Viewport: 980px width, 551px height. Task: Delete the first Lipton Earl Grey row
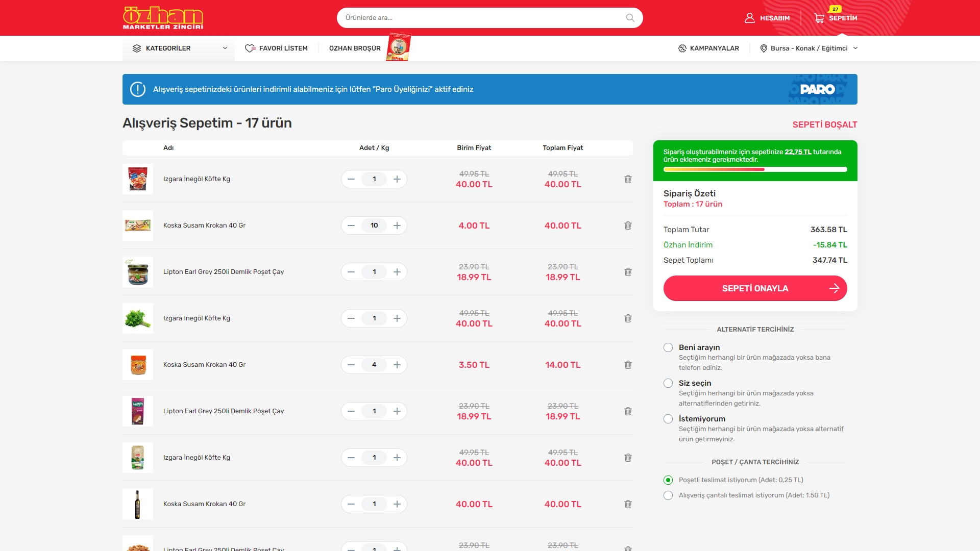tap(628, 272)
